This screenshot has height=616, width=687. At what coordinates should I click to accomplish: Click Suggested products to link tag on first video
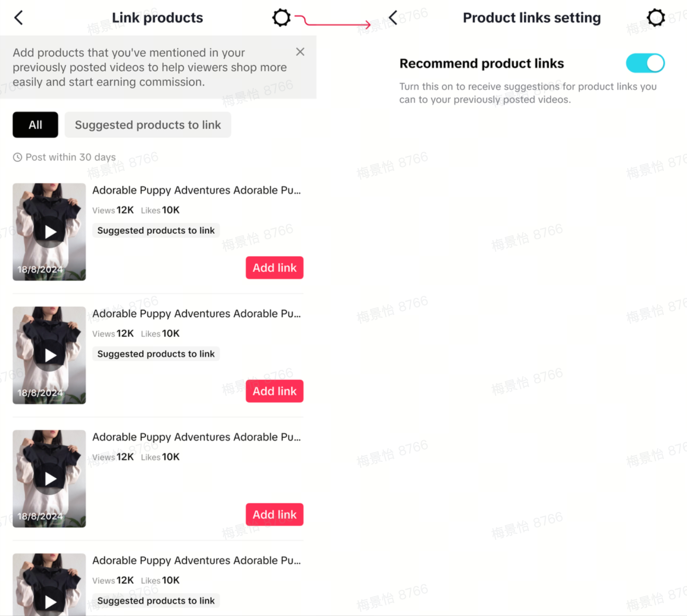[x=156, y=230]
